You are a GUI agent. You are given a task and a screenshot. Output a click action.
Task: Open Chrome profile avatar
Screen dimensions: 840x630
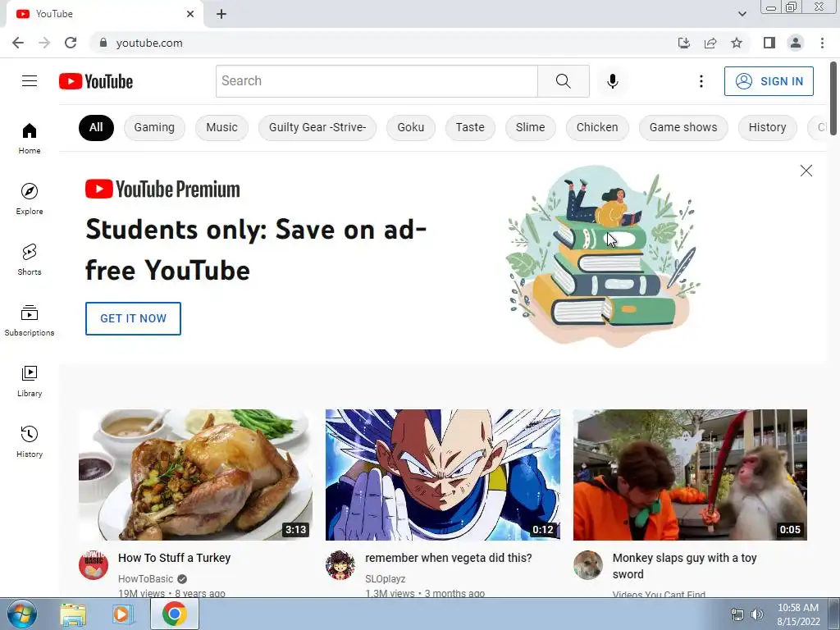coord(796,43)
